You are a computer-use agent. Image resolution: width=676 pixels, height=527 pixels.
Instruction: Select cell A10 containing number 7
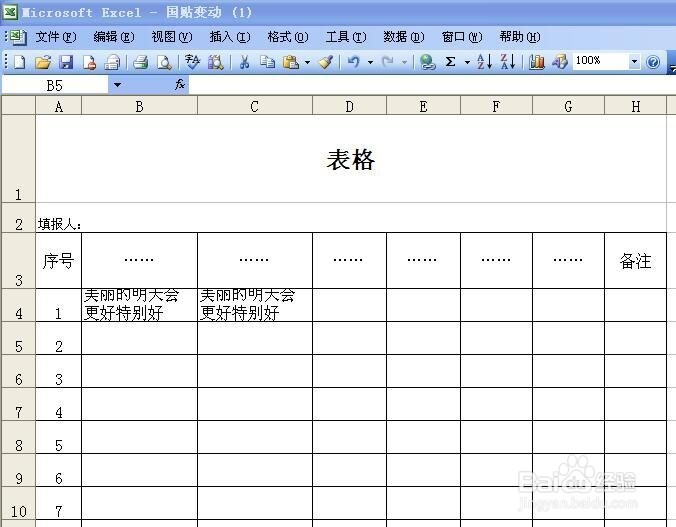[x=59, y=503]
